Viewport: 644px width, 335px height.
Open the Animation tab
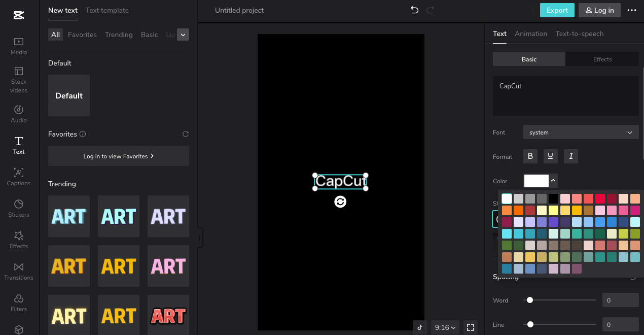(531, 33)
